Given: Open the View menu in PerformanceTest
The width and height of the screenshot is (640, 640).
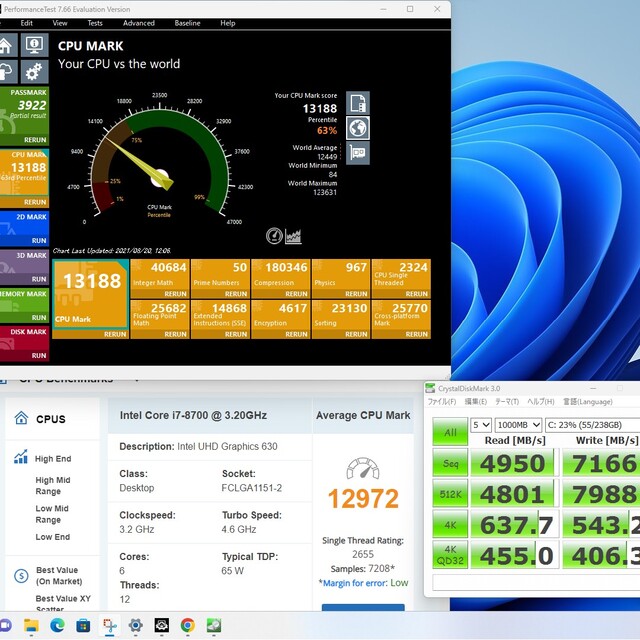Looking at the screenshot, I should (60, 23).
